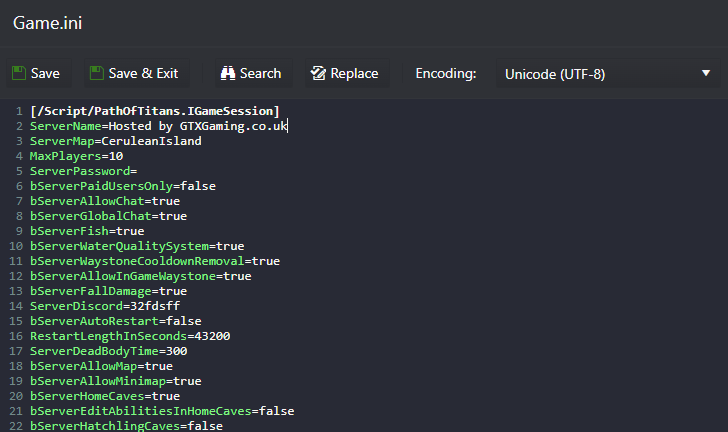Click the bServerAllowMap=true line
Screen dimensions: 728x432
pyautogui.click(x=101, y=366)
